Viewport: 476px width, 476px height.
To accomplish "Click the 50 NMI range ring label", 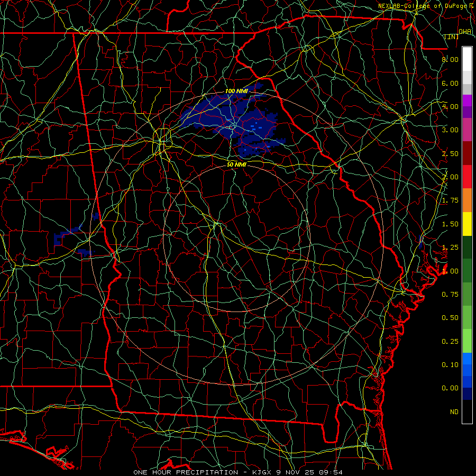I will click(236, 164).
